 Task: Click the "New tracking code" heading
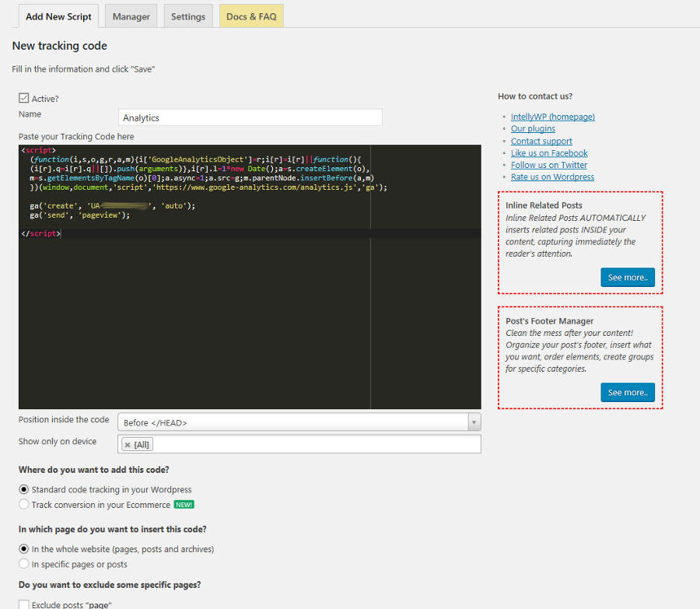(x=59, y=46)
